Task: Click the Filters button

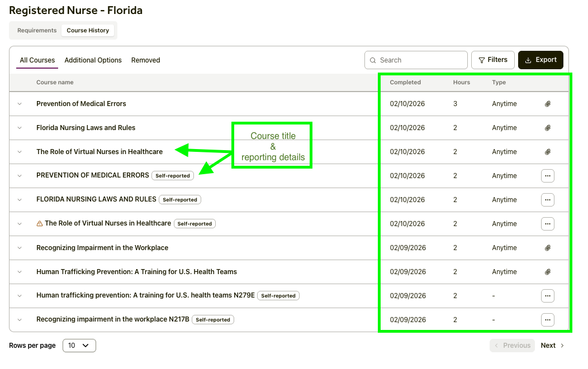Action: pos(493,60)
